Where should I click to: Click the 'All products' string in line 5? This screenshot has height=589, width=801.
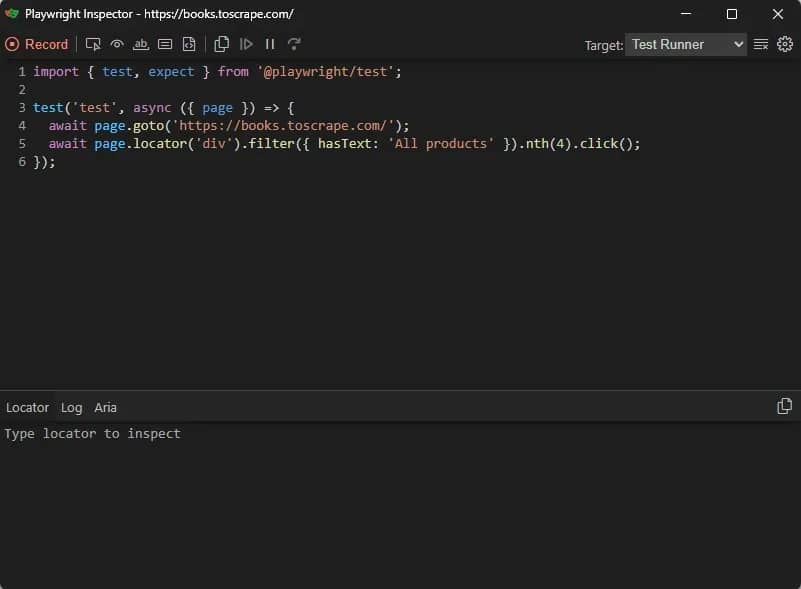[441, 144]
